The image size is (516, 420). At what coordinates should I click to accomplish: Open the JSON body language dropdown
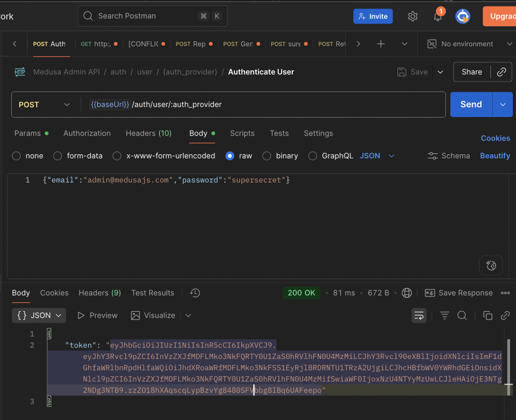click(x=377, y=156)
